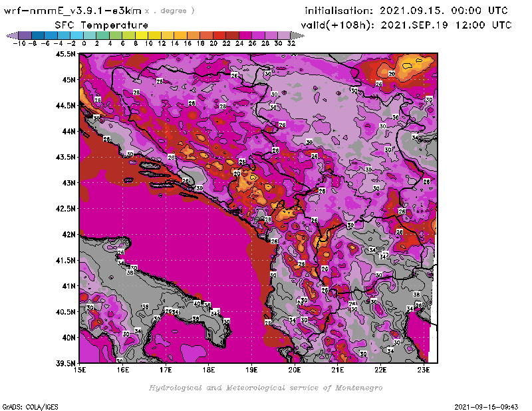This screenshot has width=532, height=411.
Task: Select the purple legend swatch between -10 and -8
Action: [25, 35]
